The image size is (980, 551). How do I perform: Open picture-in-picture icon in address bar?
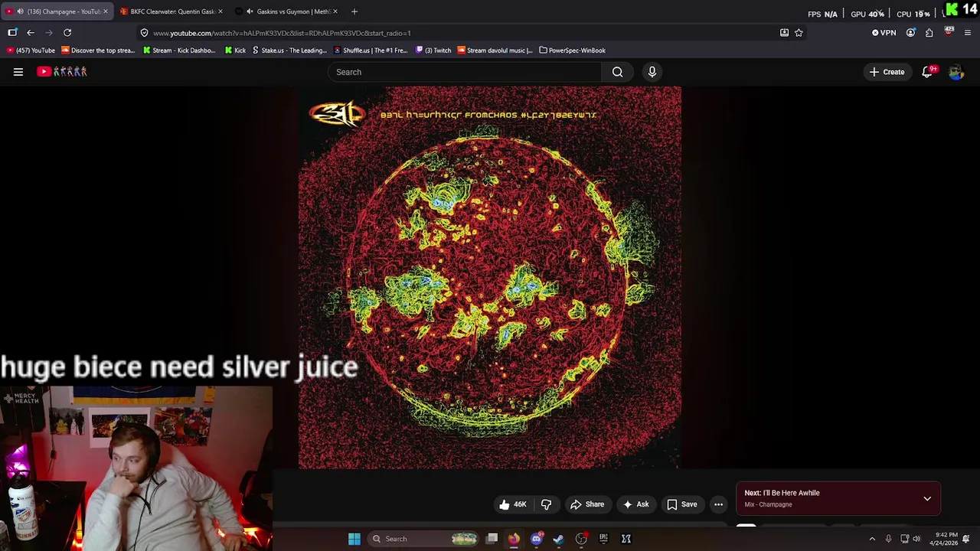pos(784,33)
